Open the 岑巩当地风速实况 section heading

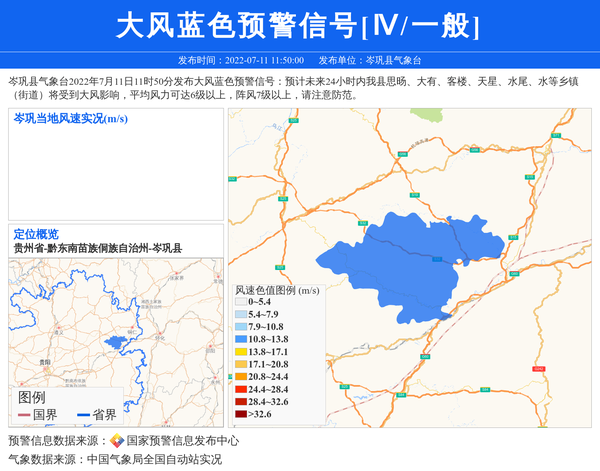pyautogui.click(x=70, y=119)
